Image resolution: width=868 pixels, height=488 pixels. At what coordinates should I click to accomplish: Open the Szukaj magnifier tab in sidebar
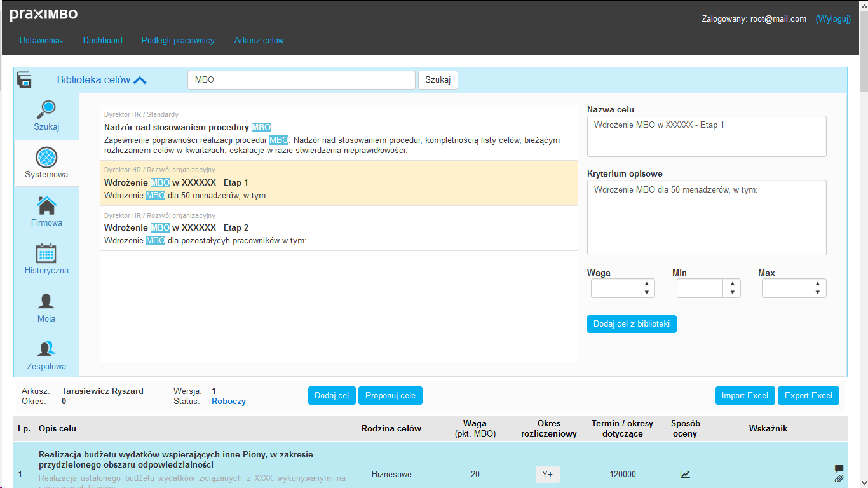coord(46,116)
